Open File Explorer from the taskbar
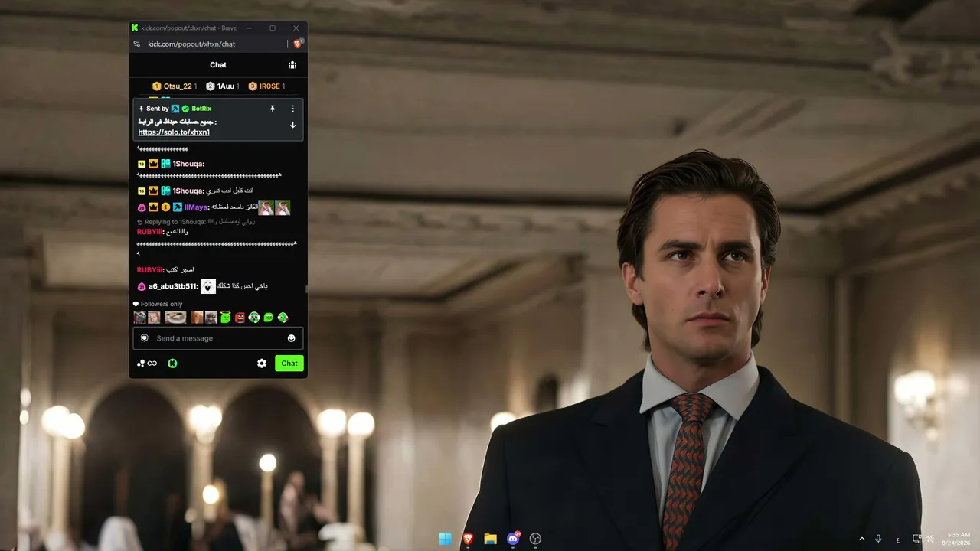Screen dimensions: 980x551 click(490, 539)
